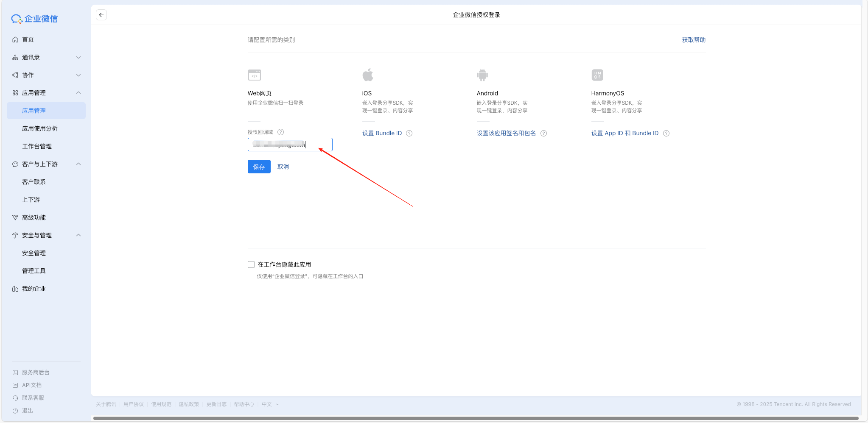This screenshot has height=423, width=868.
Task: Open help tooltip beside 授权回调域
Action: [280, 132]
